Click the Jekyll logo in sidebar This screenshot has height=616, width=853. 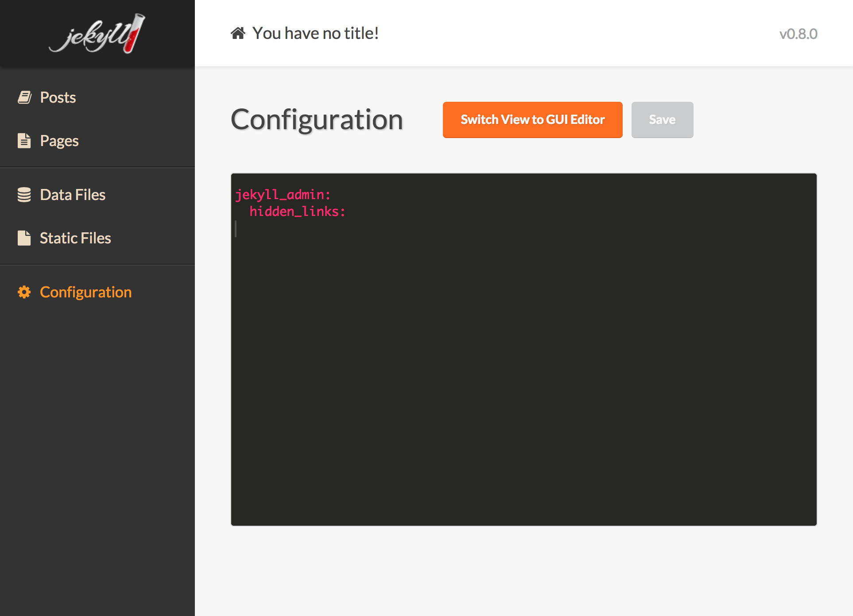coord(97,34)
